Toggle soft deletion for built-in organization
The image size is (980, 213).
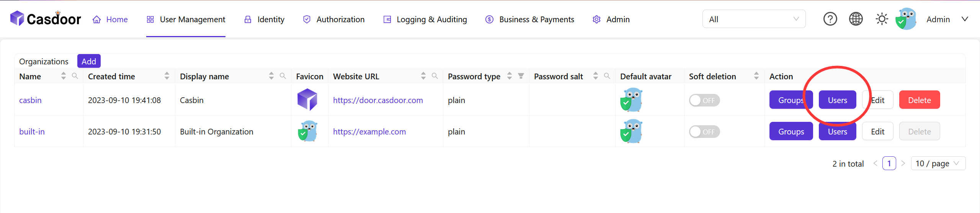pos(704,132)
